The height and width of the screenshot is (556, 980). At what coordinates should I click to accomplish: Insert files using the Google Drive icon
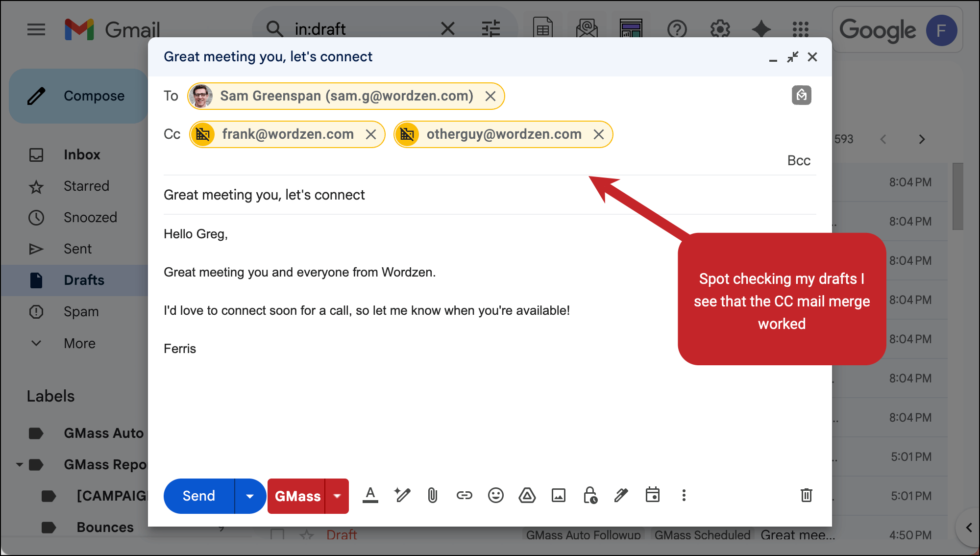[527, 496]
